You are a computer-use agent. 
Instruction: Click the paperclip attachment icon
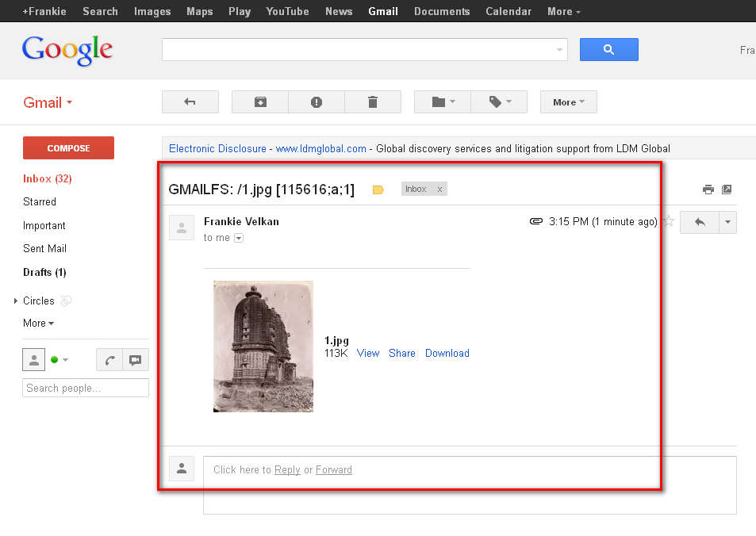click(x=536, y=221)
